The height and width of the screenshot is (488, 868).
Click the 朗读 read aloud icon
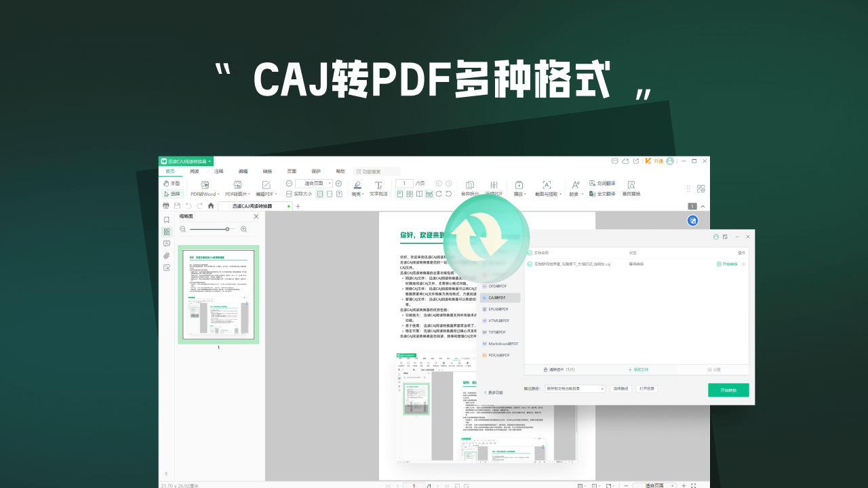tap(575, 184)
